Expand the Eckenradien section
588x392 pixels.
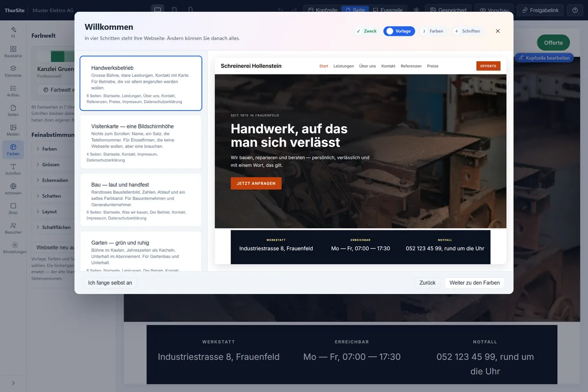(53, 180)
